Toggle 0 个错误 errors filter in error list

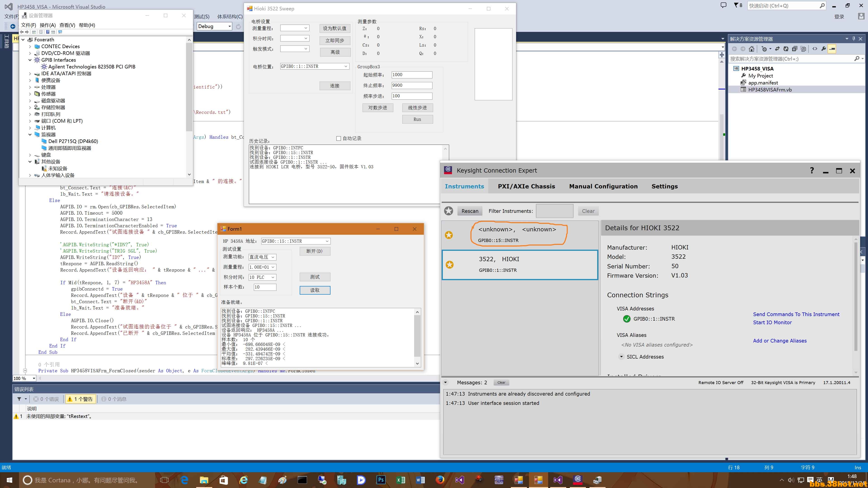point(46,399)
